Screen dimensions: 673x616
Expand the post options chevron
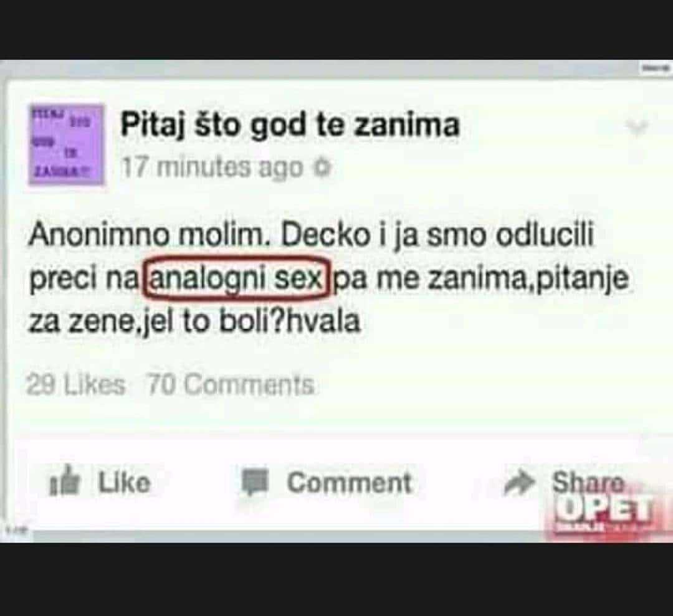[x=636, y=128]
